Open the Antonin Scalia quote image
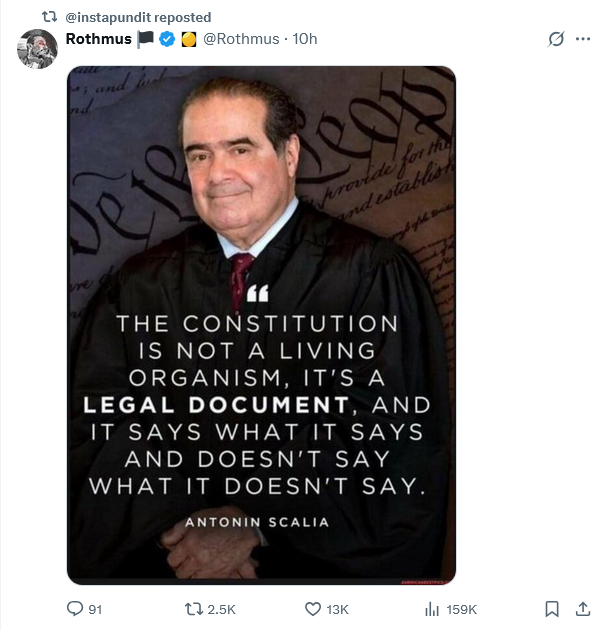The height and width of the screenshot is (630, 608). pos(261,325)
